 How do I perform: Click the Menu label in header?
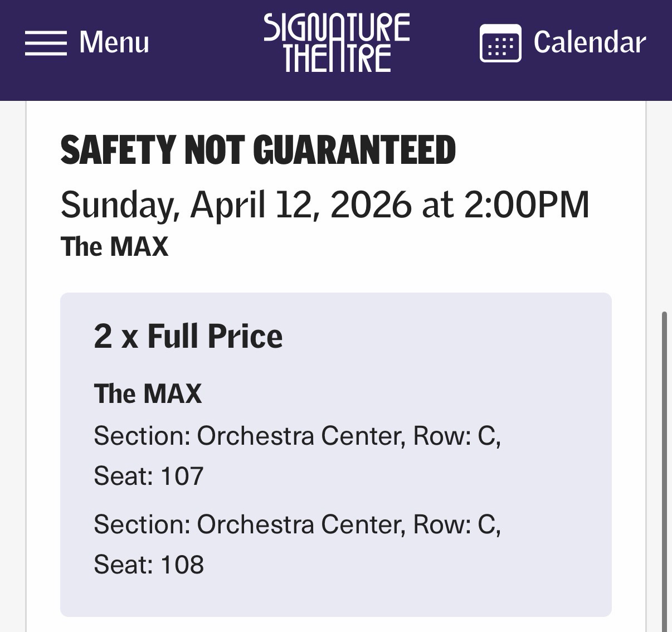[x=114, y=42]
